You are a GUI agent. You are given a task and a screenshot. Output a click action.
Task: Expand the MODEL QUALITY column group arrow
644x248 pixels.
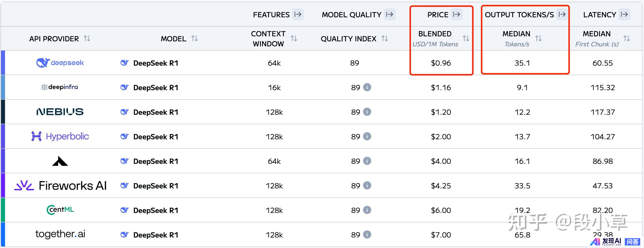pyautogui.click(x=389, y=14)
